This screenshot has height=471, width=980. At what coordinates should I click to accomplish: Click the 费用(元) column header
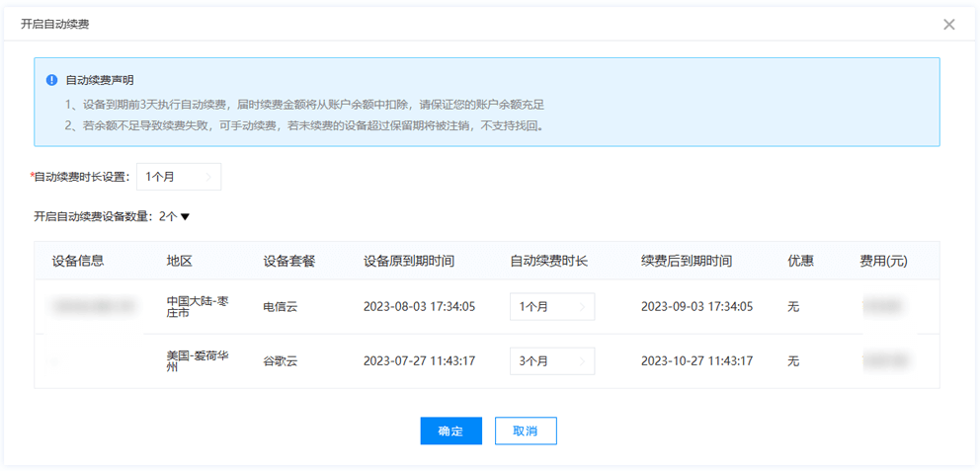coord(883,262)
